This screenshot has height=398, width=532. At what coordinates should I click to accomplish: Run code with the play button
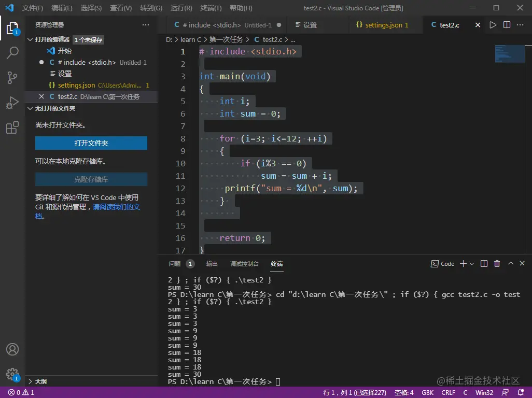tap(493, 25)
